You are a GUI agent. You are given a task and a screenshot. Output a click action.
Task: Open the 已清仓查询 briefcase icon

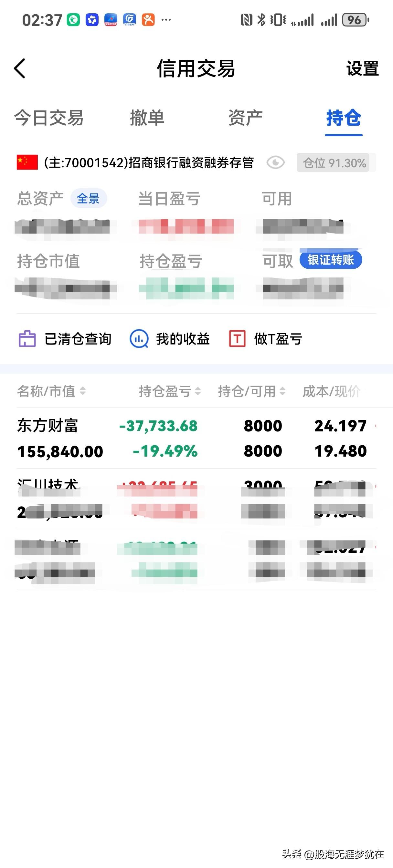pos(27,339)
